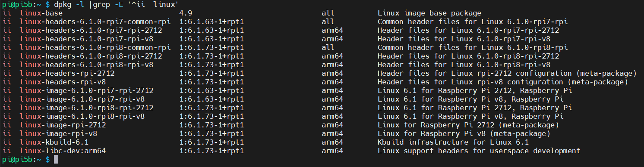Click version 4.9 of linux-base

[x=186, y=13]
